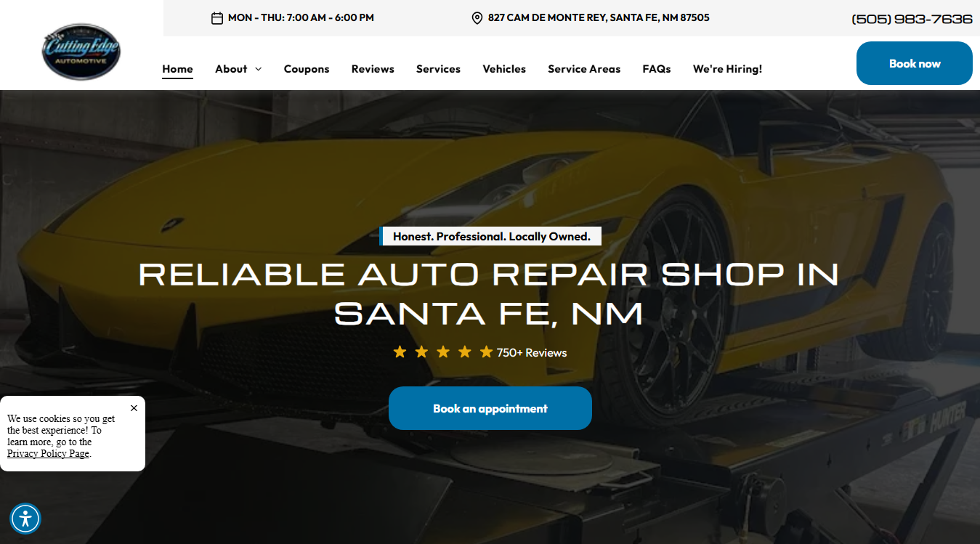Open the FAQs page
The width and height of the screenshot is (980, 544).
click(x=657, y=69)
